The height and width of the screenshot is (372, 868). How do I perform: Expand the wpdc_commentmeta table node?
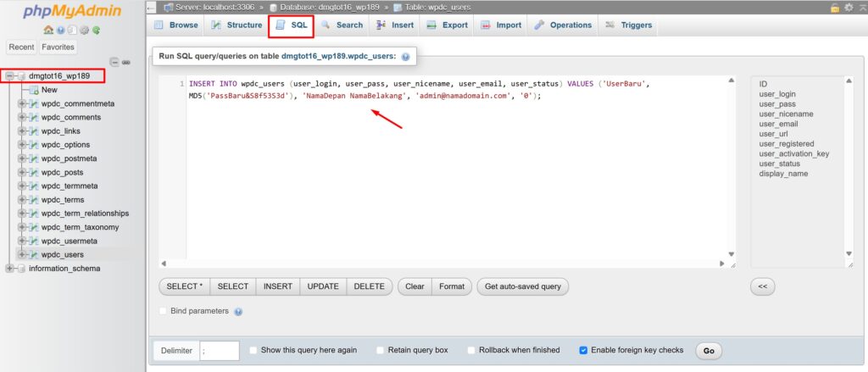tap(21, 103)
